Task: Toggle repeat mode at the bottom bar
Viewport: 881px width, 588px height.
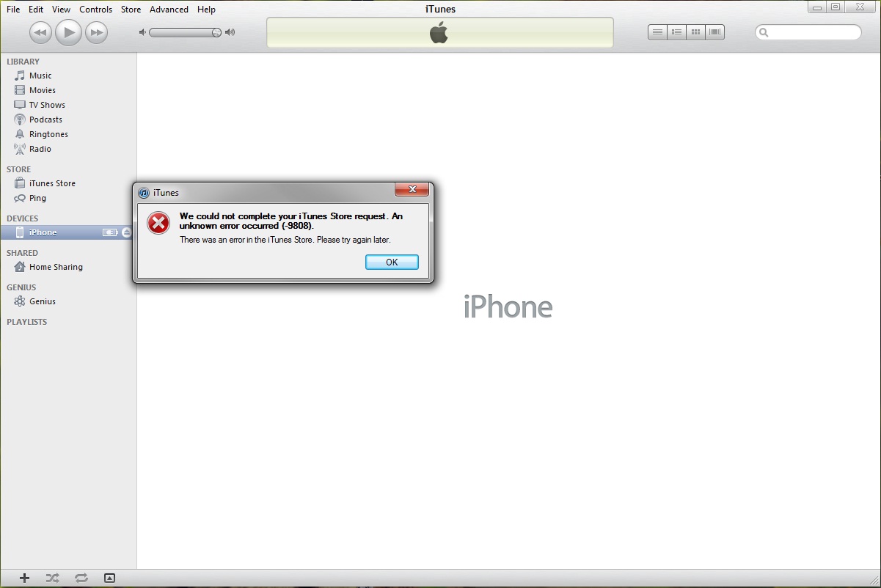Action: (x=81, y=578)
